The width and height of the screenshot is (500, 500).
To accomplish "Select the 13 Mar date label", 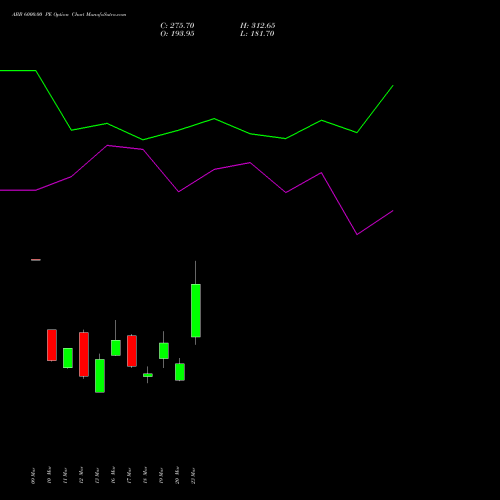I will click(x=97, y=475).
